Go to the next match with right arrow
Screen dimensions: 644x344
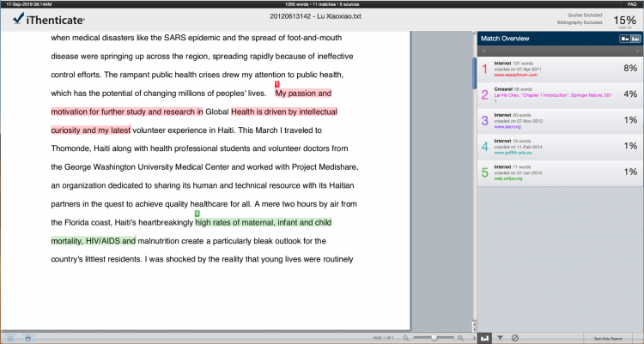coord(637,51)
